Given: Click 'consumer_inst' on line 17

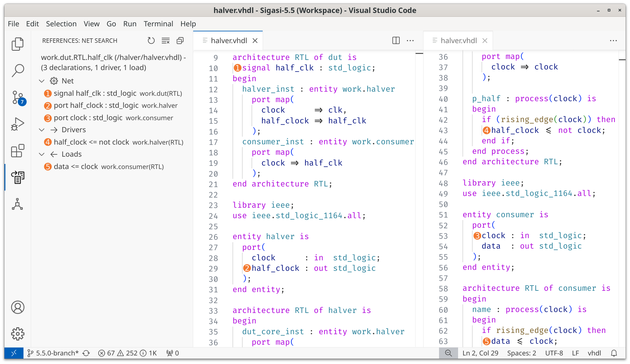Looking at the screenshot, I should tap(273, 142).
